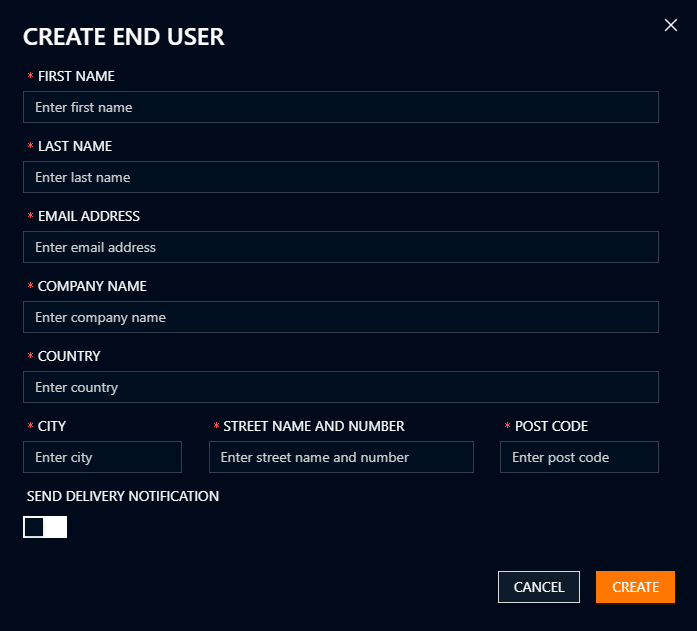Click inside the "Enter post code" field
Screen dimensions: 697x631
(579, 457)
